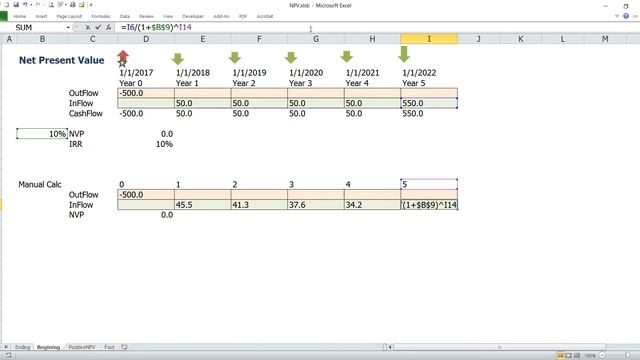Open the Review ribbon tab
Image resolution: width=640 pixels, height=360 pixels.
(146, 16)
